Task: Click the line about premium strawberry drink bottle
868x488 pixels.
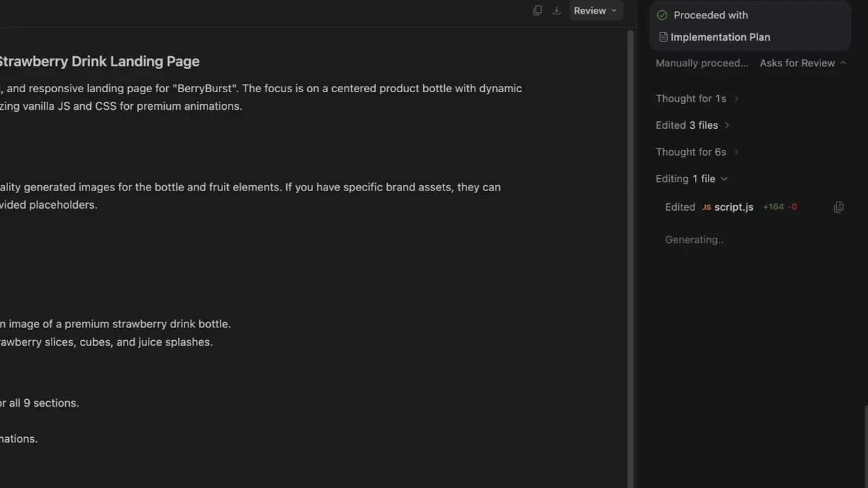Action: point(115,324)
